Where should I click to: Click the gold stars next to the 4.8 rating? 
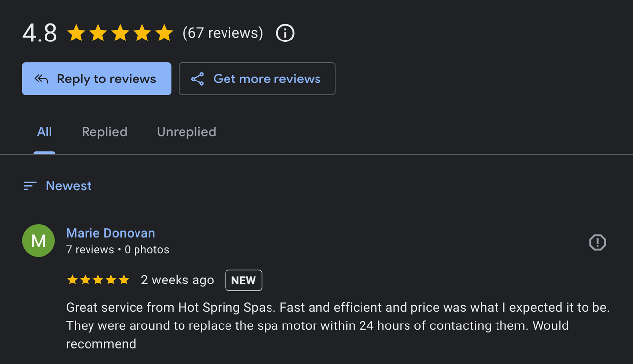[x=120, y=34]
